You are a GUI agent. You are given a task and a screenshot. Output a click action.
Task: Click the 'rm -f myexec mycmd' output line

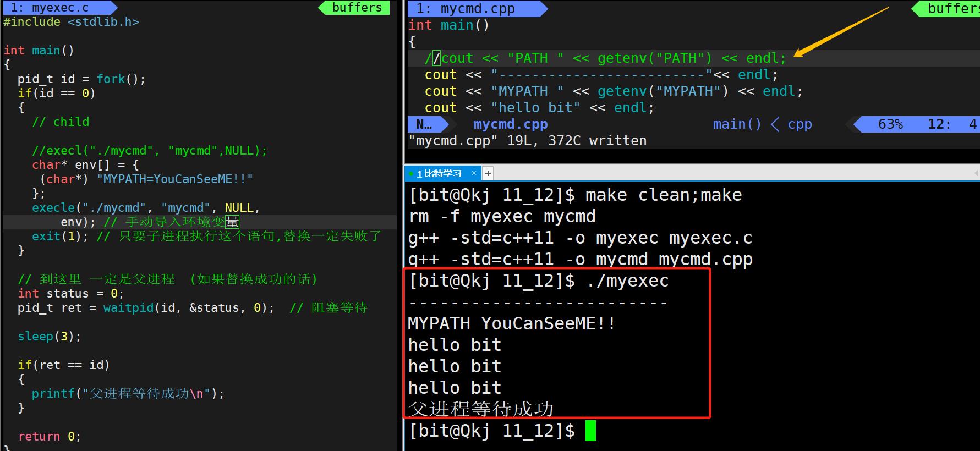click(x=502, y=217)
